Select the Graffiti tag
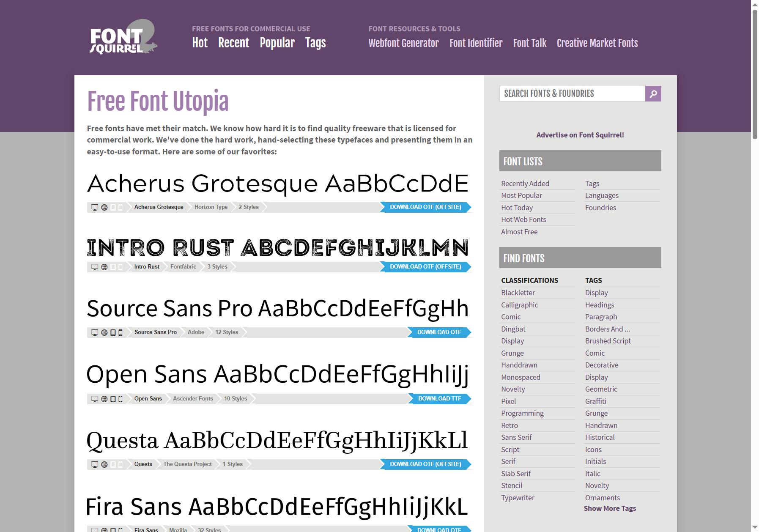 (595, 401)
